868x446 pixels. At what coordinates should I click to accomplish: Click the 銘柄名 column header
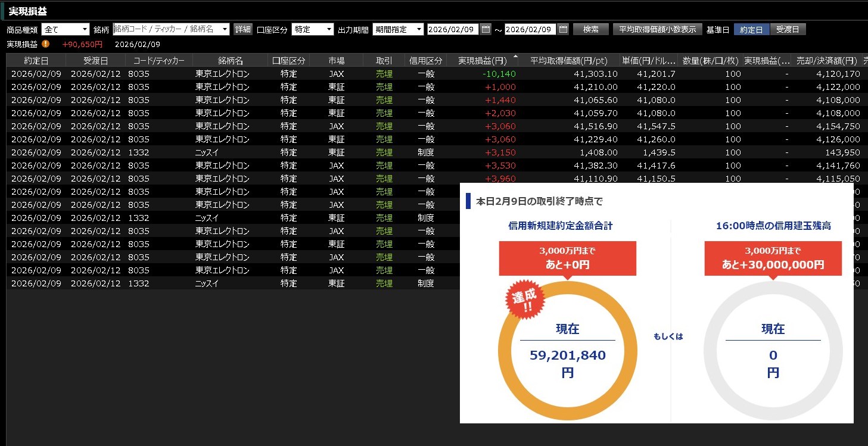click(x=230, y=61)
